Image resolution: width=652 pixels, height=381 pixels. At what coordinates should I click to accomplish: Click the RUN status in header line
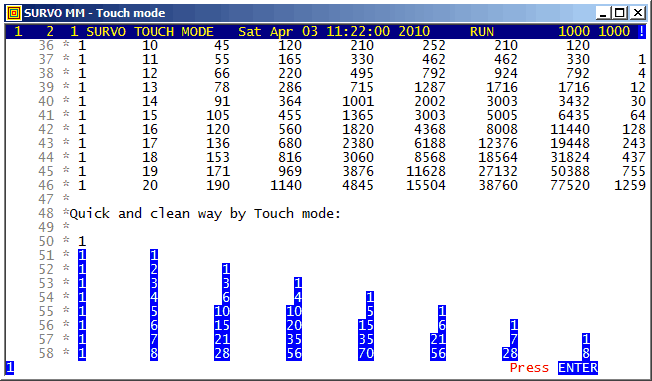pyautogui.click(x=482, y=32)
